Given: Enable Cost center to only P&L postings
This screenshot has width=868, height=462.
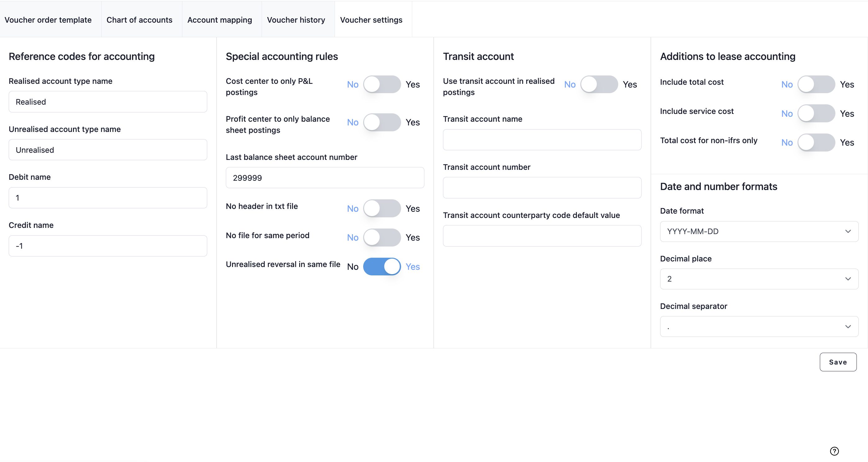Looking at the screenshot, I should point(382,84).
